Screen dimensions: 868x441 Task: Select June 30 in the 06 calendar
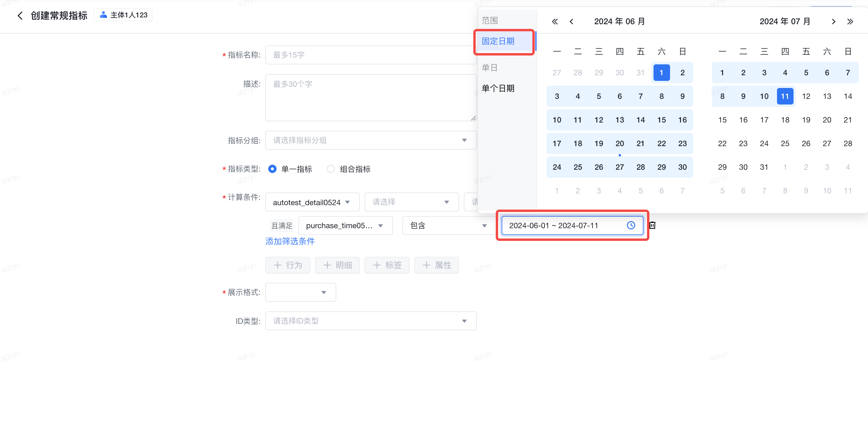682,167
